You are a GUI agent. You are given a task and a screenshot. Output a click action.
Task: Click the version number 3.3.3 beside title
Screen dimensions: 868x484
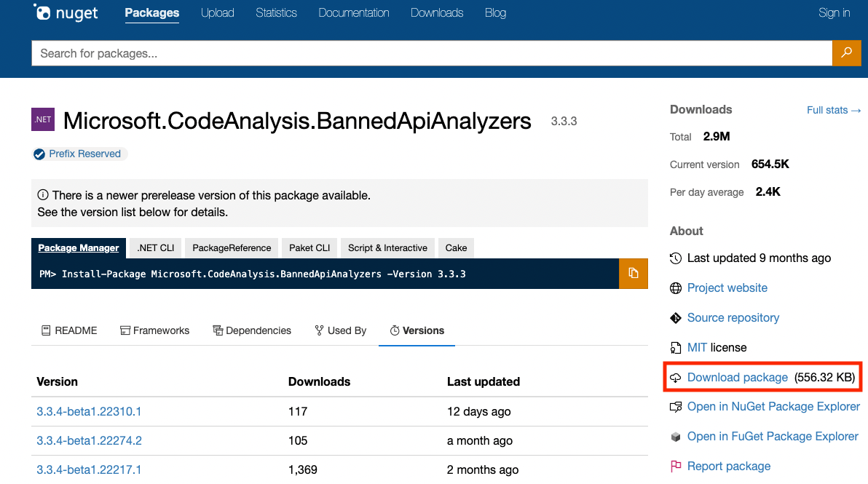click(564, 121)
